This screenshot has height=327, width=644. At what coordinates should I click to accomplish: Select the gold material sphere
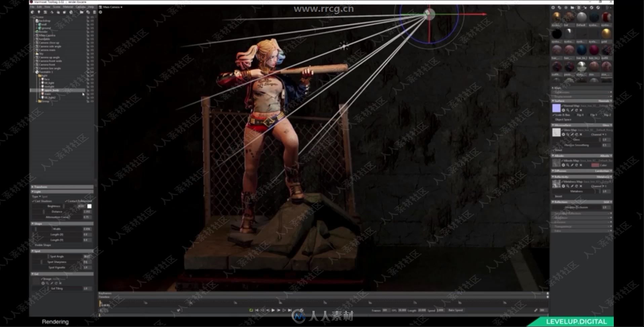(606, 34)
